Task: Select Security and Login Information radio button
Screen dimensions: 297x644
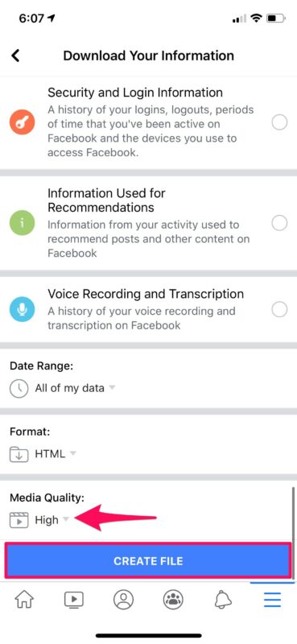Action: 279,122
